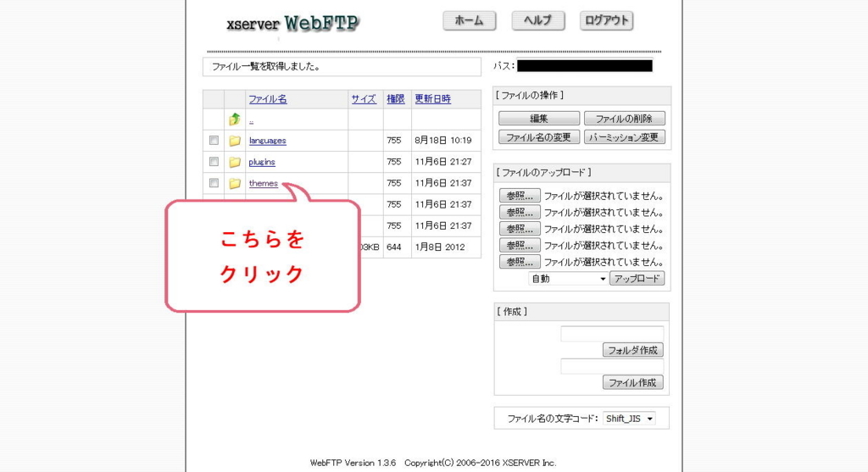Open the 自動 transfer mode dropdown

pyautogui.click(x=568, y=279)
